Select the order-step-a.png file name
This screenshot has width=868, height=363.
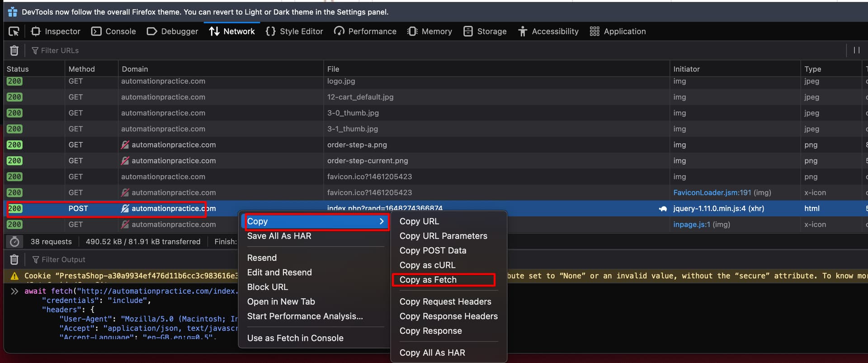357,145
